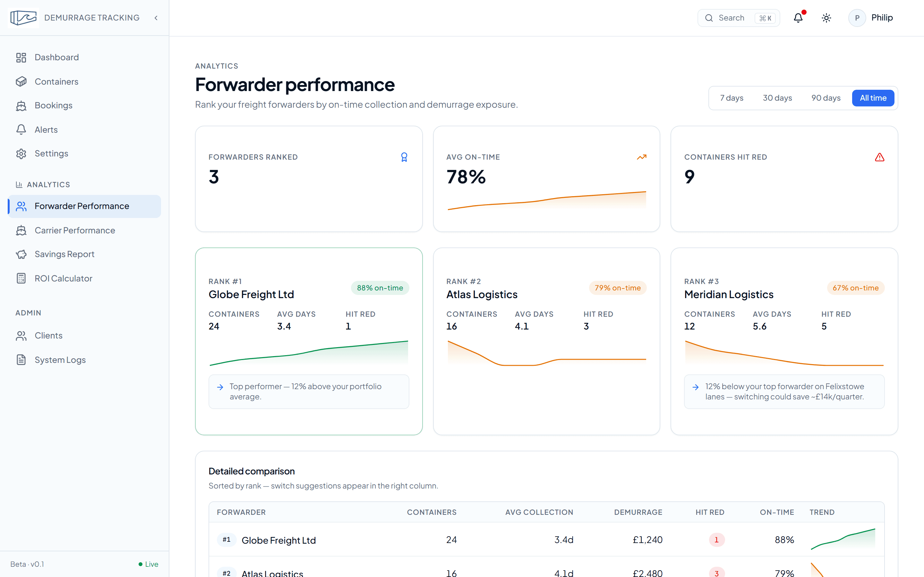The width and height of the screenshot is (924, 577).
Task: Select the 7 days time range
Action: point(732,98)
